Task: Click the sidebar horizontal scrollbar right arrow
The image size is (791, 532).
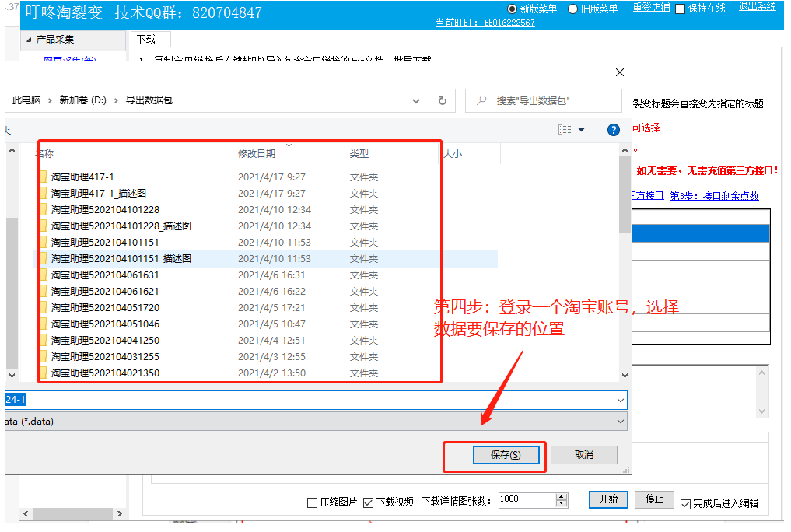Action: pos(120,514)
